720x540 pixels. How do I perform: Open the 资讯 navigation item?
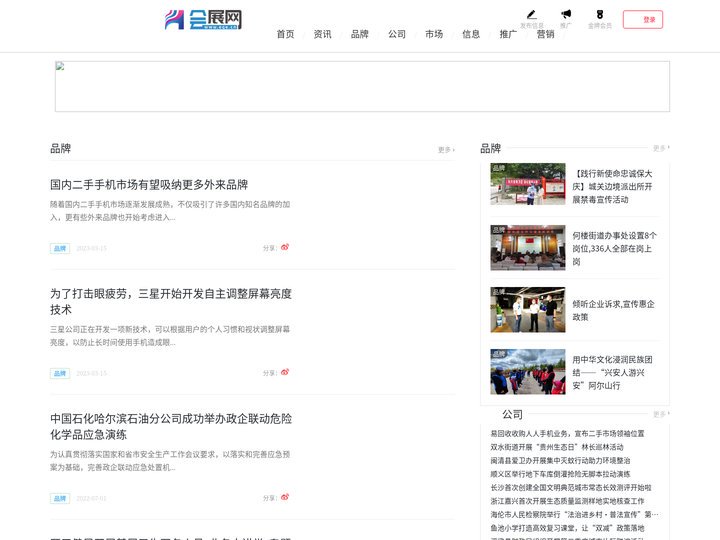pyautogui.click(x=322, y=34)
